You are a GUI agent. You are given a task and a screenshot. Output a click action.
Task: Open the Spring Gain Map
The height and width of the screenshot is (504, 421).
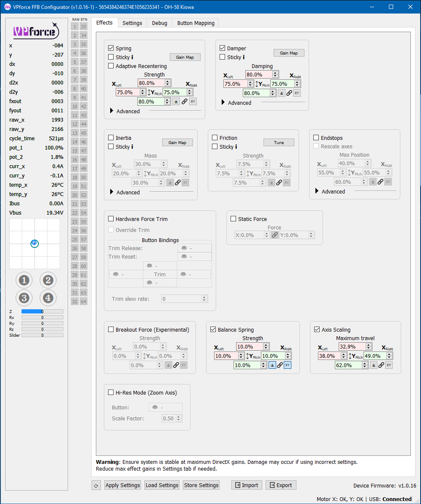tap(185, 57)
